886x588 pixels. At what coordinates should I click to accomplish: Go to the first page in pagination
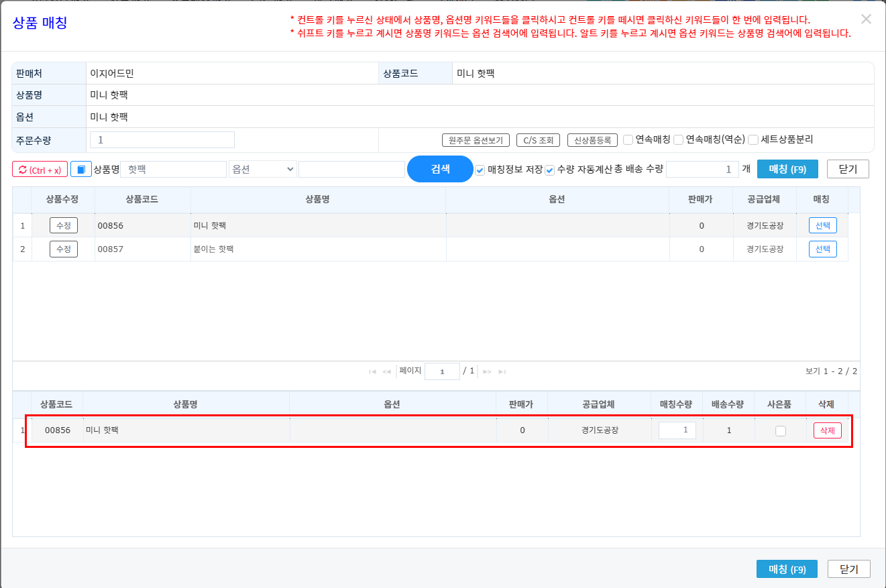(x=372, y=371)
